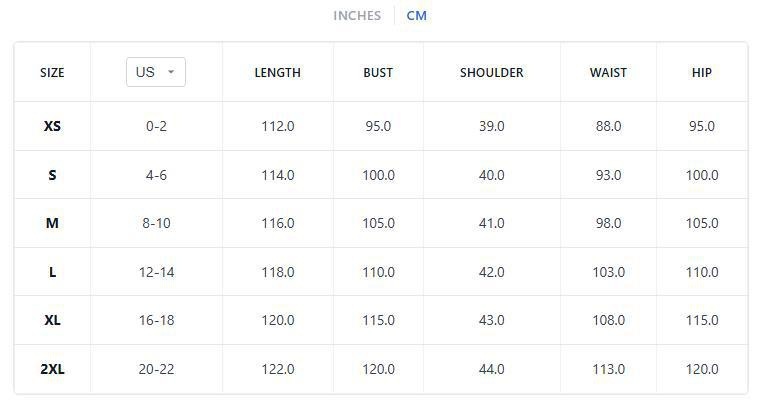Screen dimensions: 763x407
Task: Click the 20-22 US size cell
Action: pos(156,369)
